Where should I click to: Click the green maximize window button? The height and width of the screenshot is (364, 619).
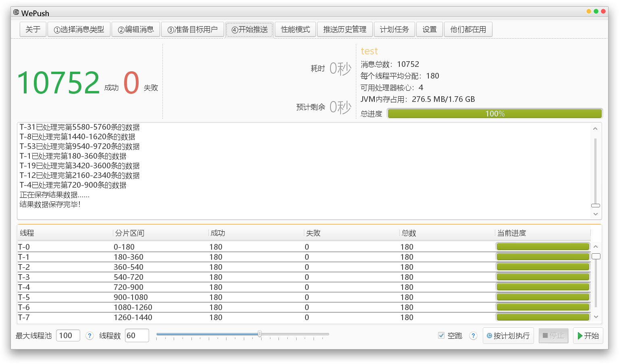point(596,11)
